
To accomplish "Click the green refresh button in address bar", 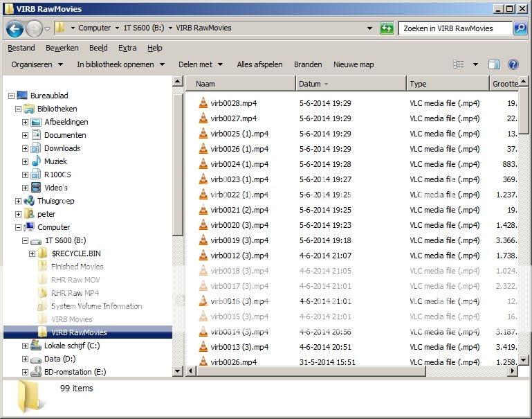I will tap(387, 28).
